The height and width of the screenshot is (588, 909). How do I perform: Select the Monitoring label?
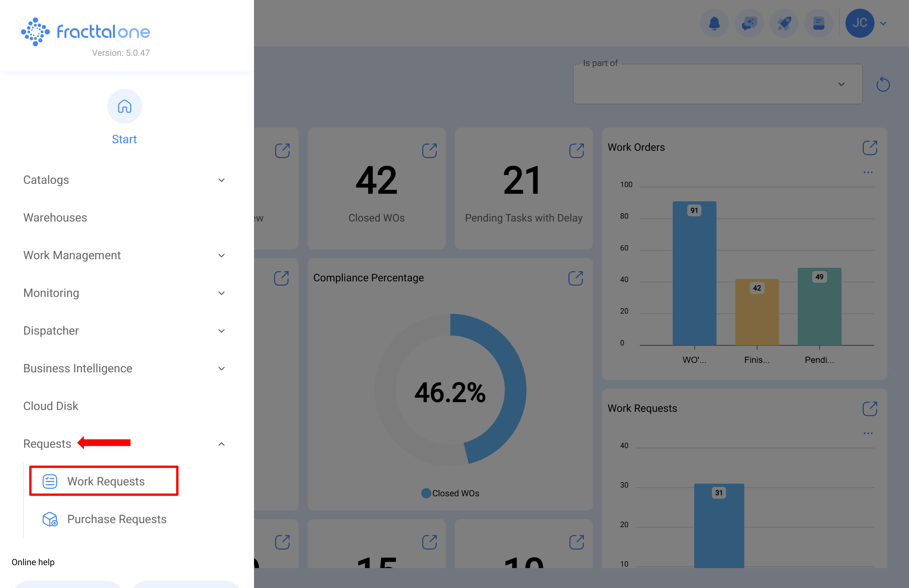tap(51, 293)
